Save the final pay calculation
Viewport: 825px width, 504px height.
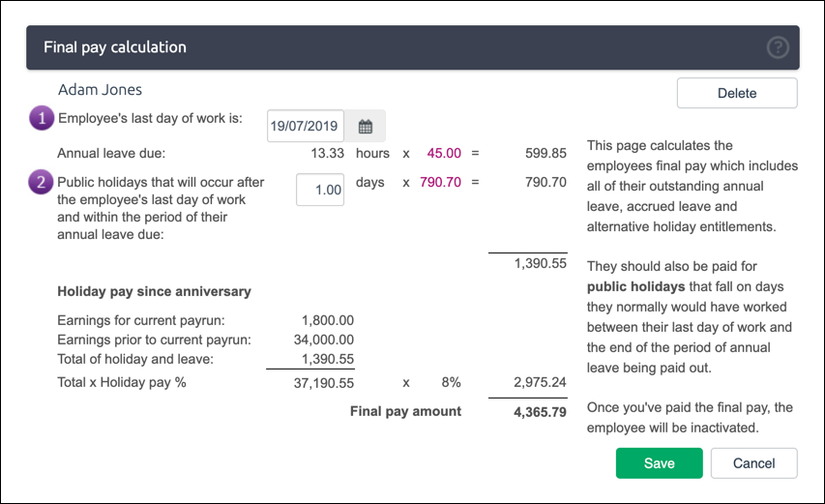659,463
